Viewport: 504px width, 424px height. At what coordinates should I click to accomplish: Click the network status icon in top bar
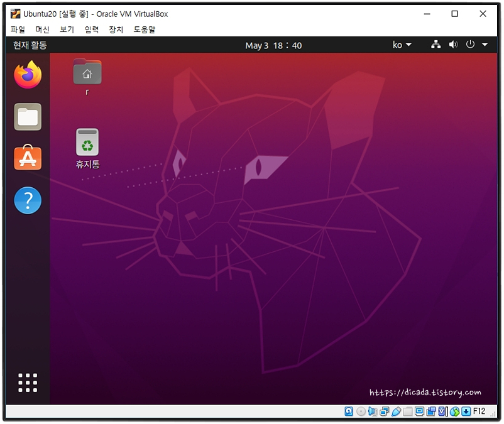pos(436,45)
